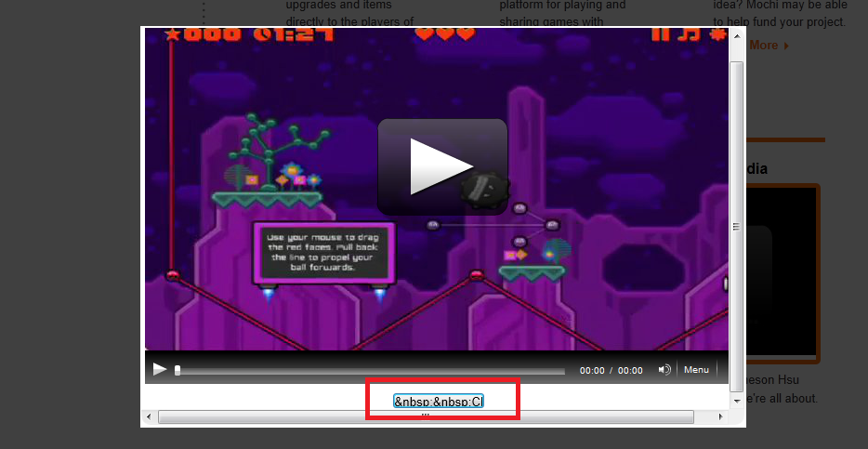
Task: Click the video seek bar track
Action: [370, 370]
